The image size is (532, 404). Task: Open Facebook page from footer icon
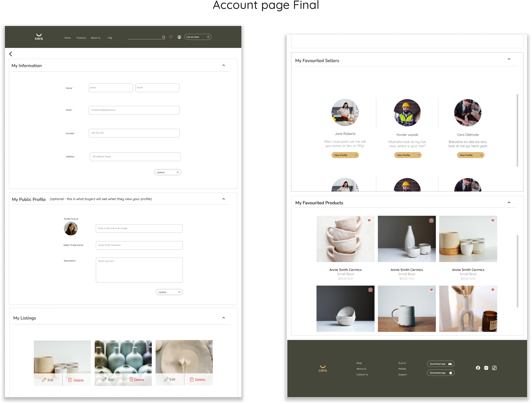click(478, 368)
